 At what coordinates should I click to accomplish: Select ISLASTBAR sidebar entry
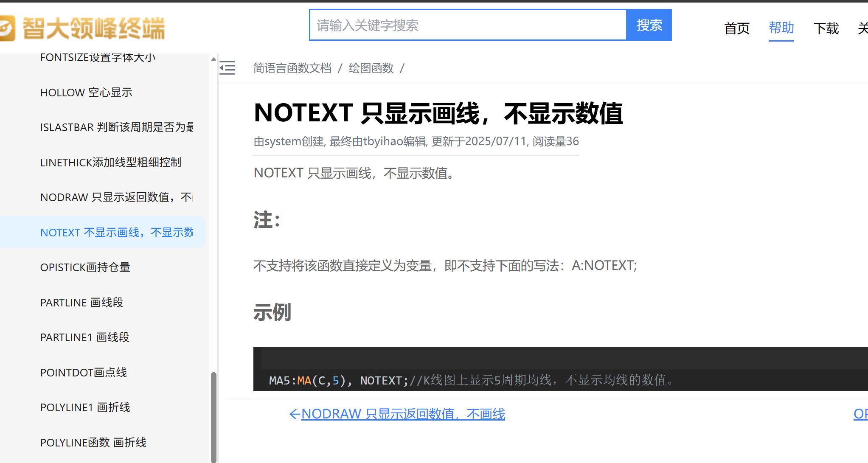pos(116,127)
